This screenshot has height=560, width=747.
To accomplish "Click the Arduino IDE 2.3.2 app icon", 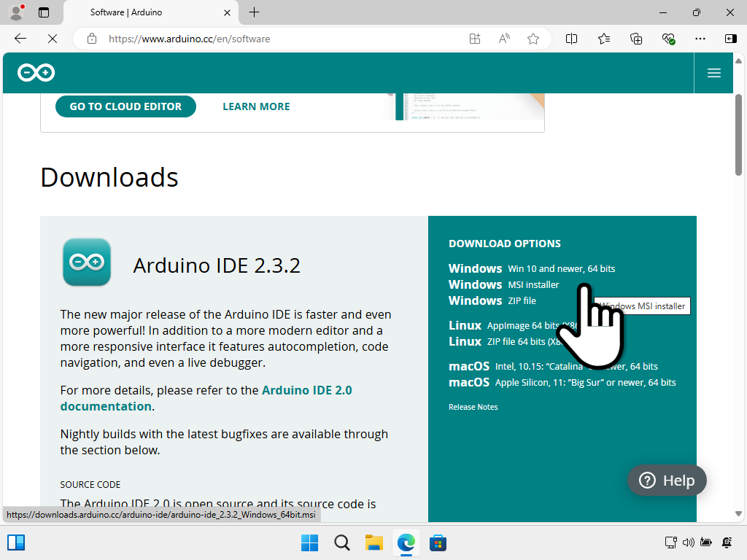I will point(87,262).
